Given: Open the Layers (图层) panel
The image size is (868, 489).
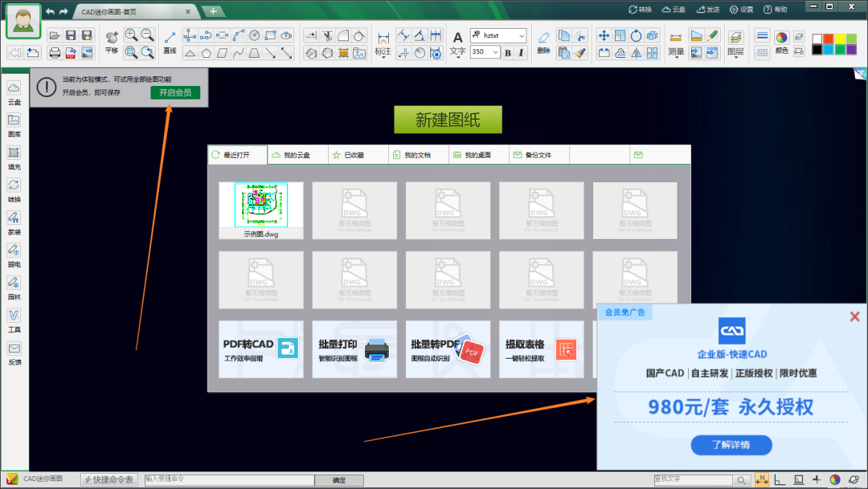Looking at the screenshot, I should (x=735, y=43).
